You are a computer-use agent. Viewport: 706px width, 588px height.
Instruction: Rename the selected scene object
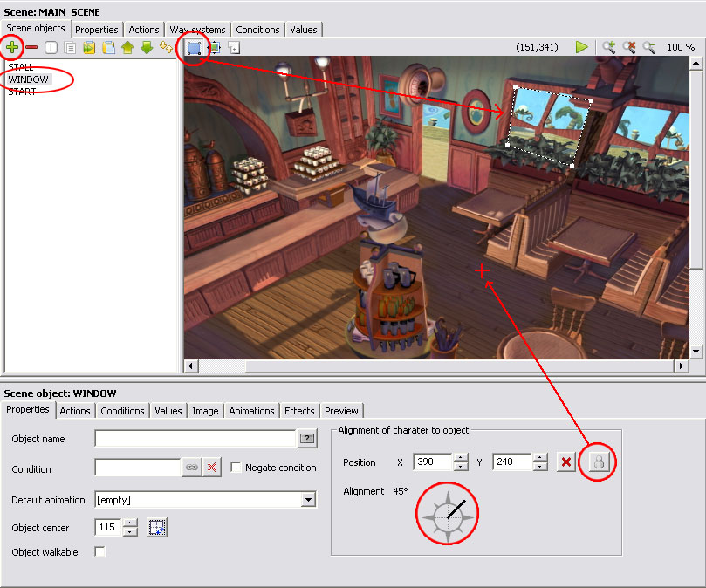pyautogui.click(x=51, y=47)
